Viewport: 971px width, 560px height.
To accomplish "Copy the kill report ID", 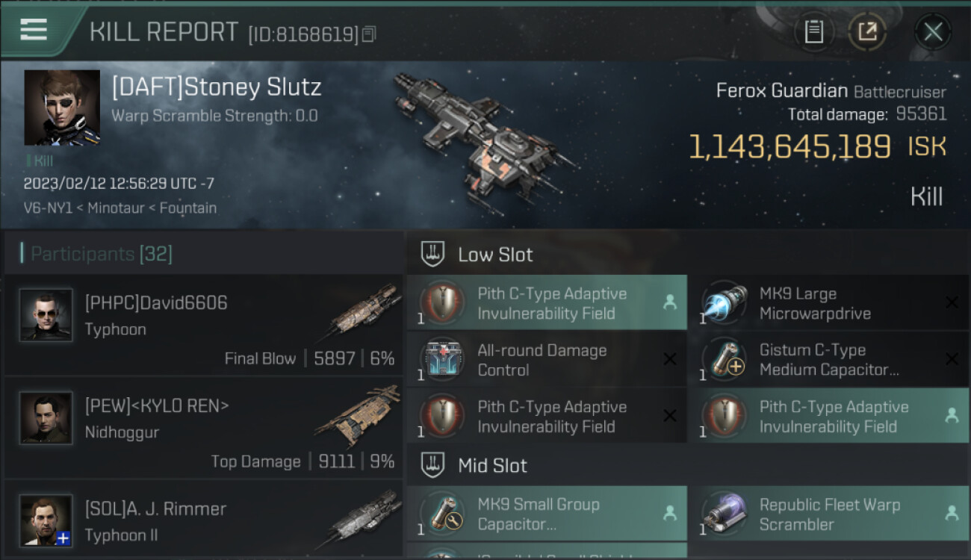I will 369,34.
